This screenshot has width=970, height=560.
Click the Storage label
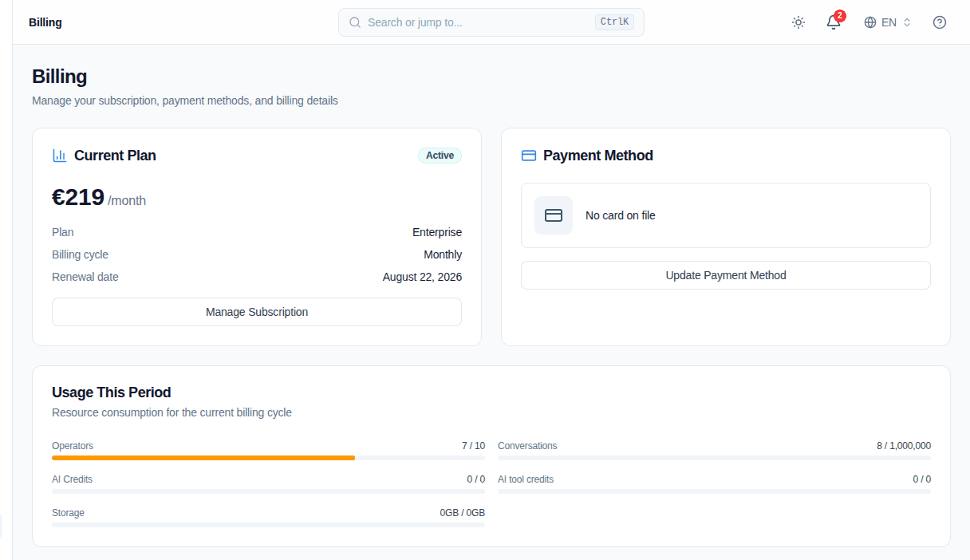coord(68,513)
